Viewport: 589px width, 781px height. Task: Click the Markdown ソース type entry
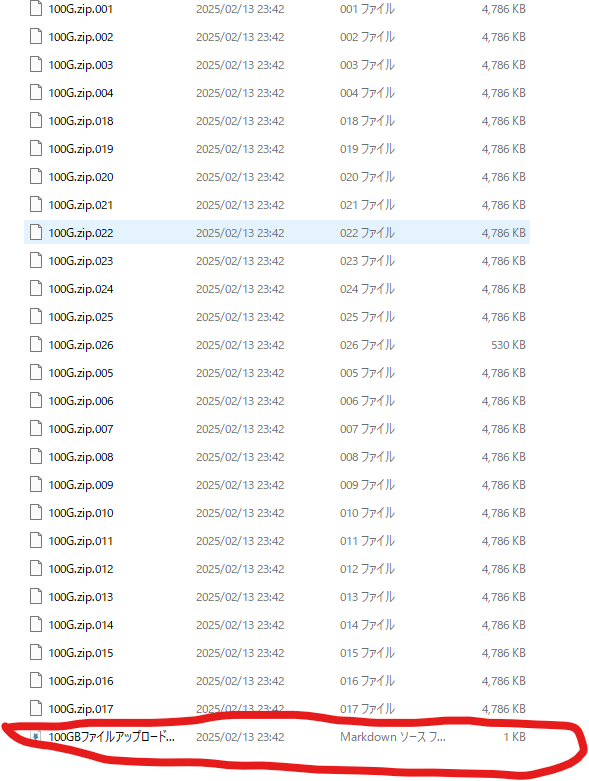coord(393,737)
